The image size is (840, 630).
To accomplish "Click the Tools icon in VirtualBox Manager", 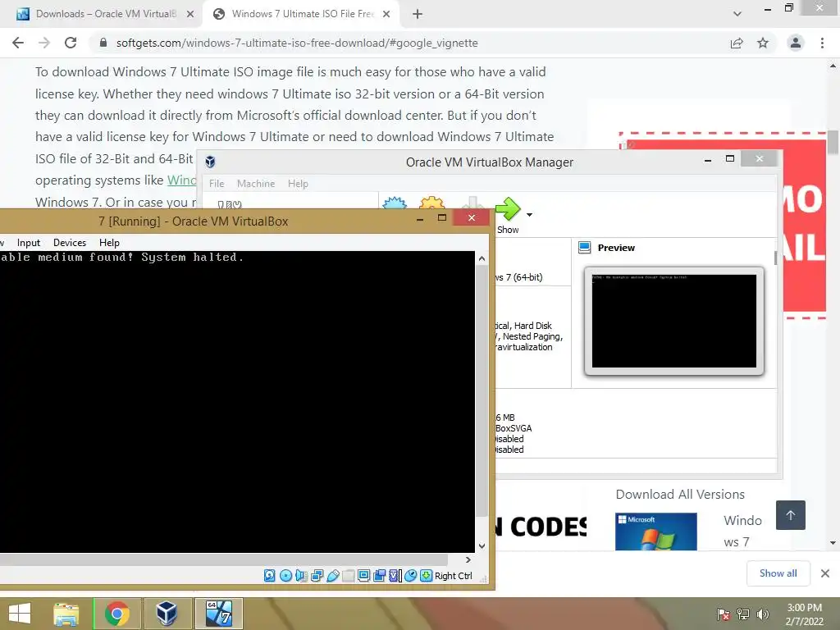I will point(230,204).
